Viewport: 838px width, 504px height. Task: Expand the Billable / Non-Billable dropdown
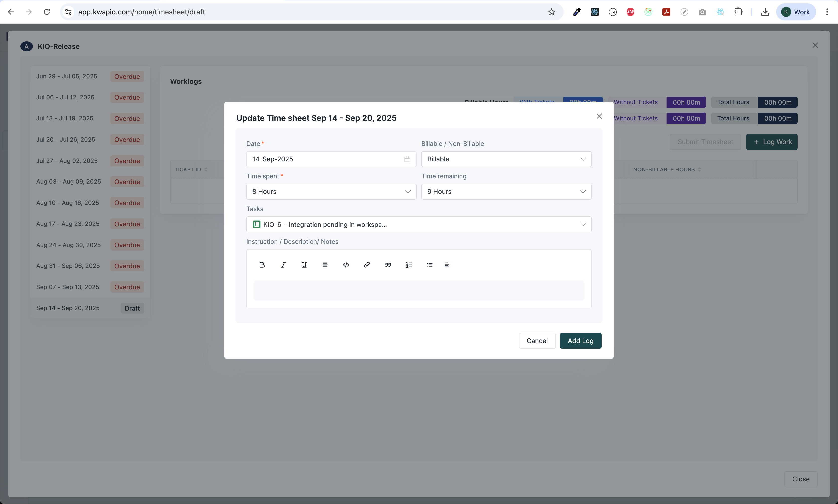(x=506, y=159)
